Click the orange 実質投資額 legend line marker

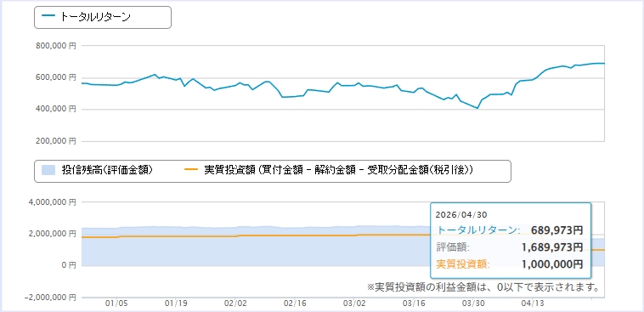[x=191, y=170]
